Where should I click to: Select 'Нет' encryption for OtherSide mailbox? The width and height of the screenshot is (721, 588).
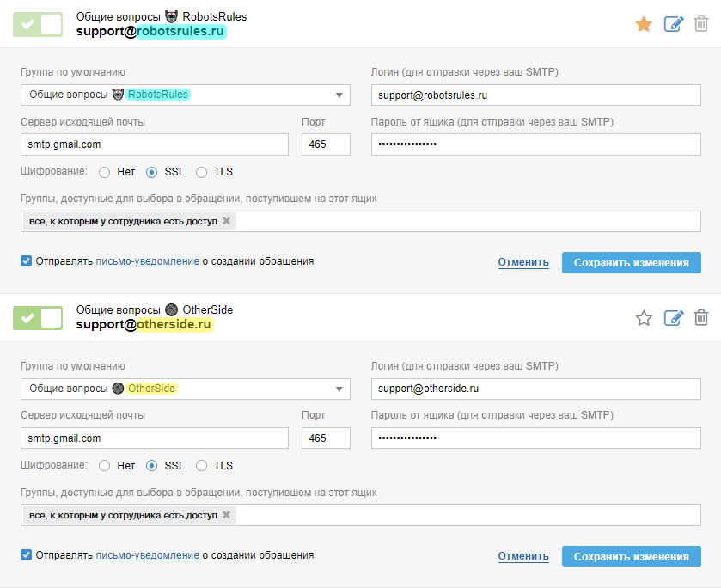tap(105, 466)
